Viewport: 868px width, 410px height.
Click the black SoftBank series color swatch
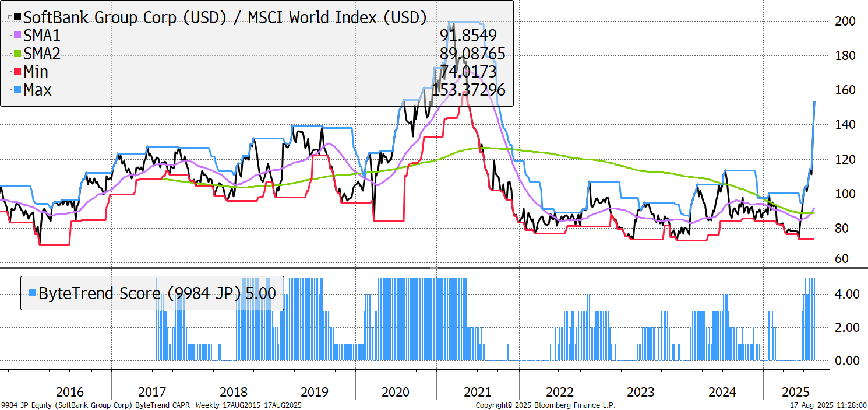click(x=17, y=17)
